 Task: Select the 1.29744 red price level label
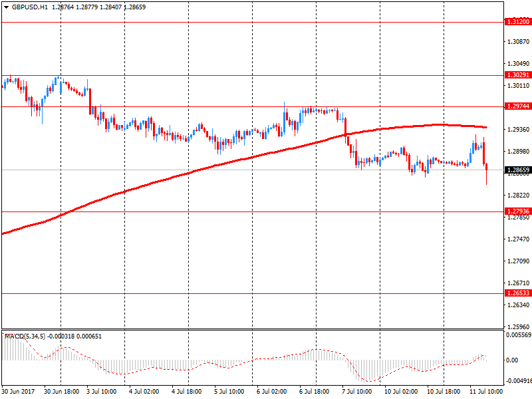[x=517, y=106]
